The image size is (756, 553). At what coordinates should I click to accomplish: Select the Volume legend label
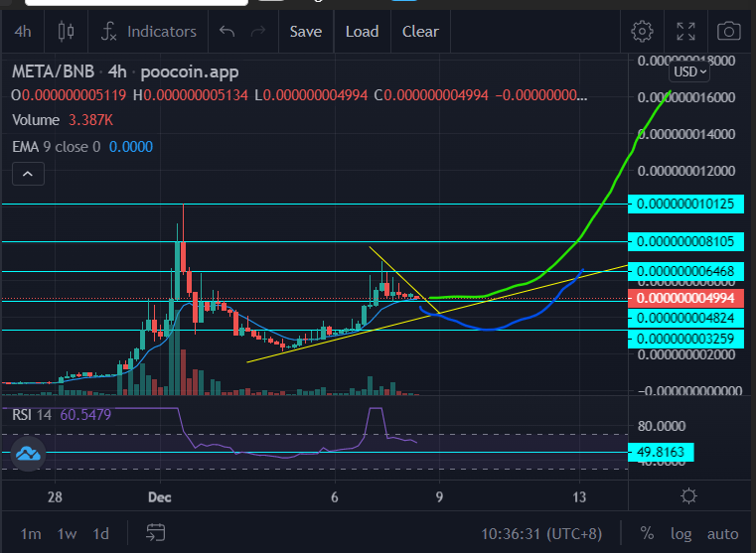[36, 120]
